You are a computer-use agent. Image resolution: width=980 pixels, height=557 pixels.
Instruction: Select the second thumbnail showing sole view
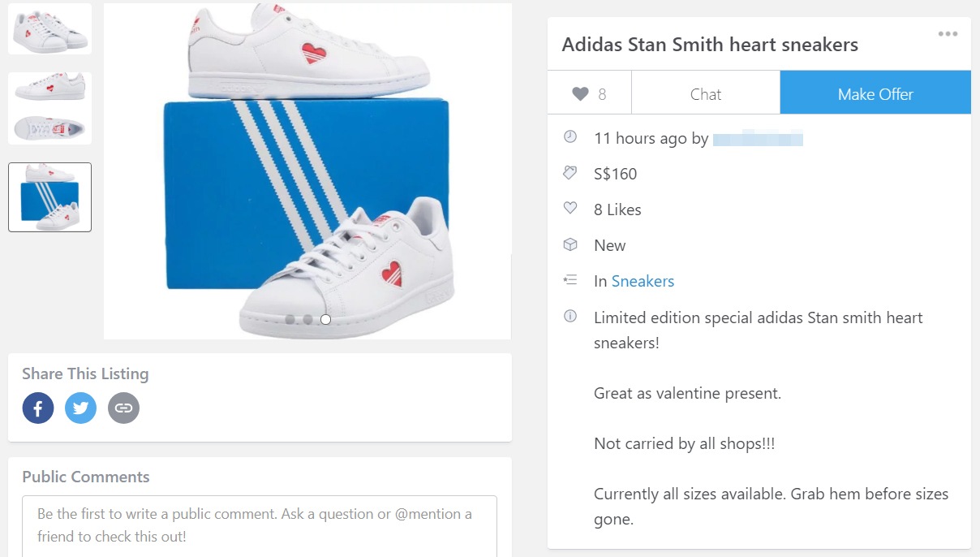point(49,108)
